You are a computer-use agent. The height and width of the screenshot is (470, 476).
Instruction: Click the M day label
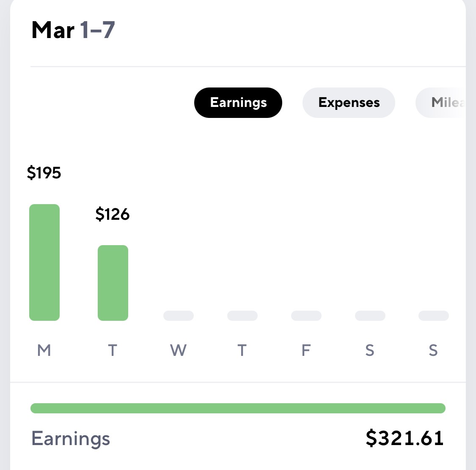coord(44,350)
